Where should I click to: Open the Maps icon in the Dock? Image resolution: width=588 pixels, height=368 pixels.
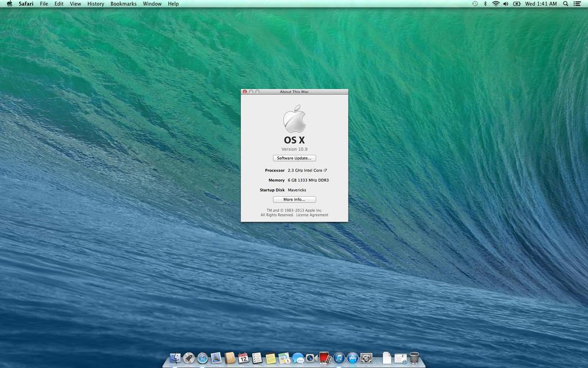click(284, 358)
